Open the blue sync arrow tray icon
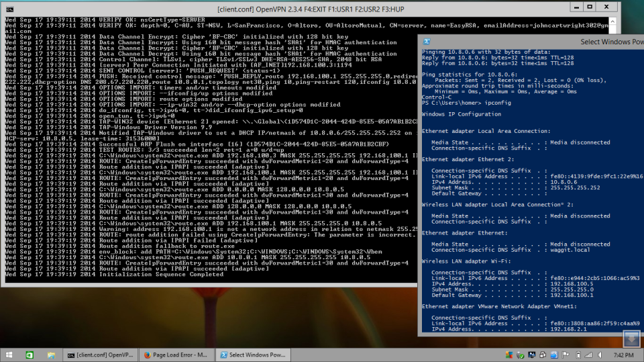 pyautogui.click(x=554, y=355)
